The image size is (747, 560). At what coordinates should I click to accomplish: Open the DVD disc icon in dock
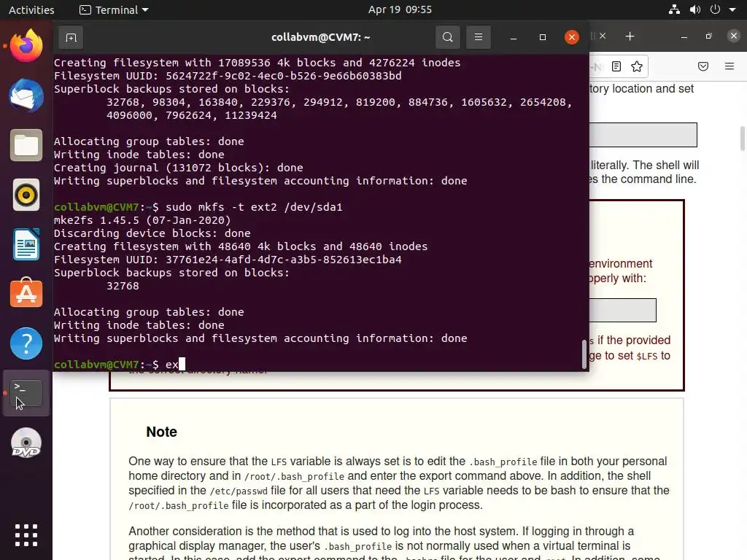click(x=26, y=443)
